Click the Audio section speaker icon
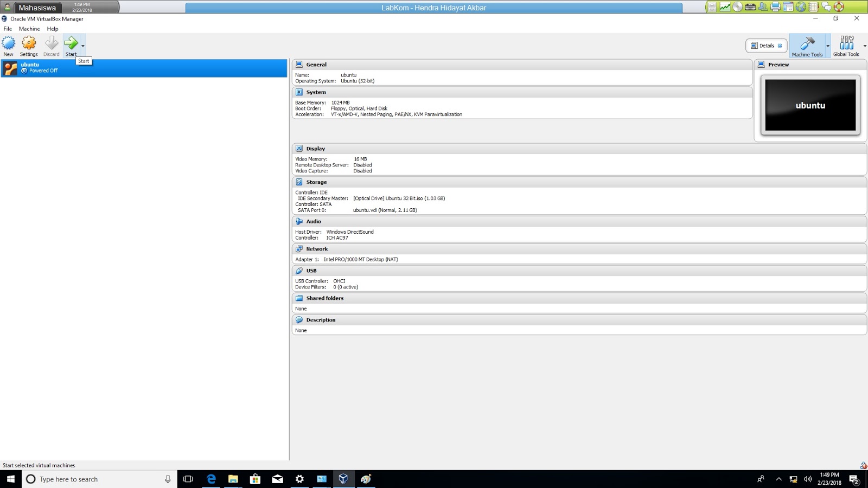 pyautogui.click(x=299, y=221)
